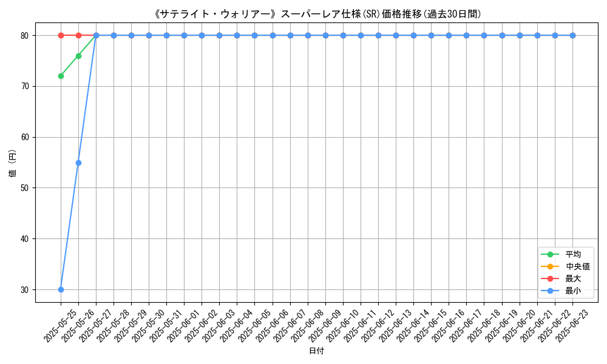
Task: Click the date label 2025-05-28
Action: click(113, 326)
